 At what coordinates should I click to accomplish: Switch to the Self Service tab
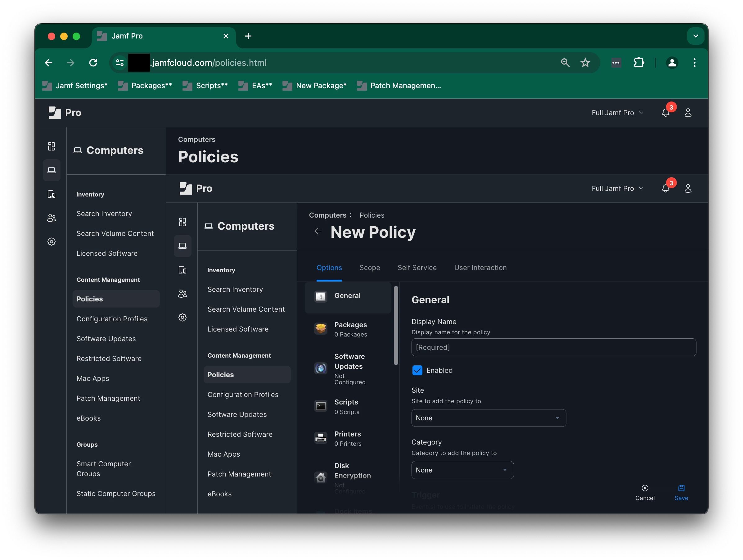pyautogui.click(x=417, y=268)
